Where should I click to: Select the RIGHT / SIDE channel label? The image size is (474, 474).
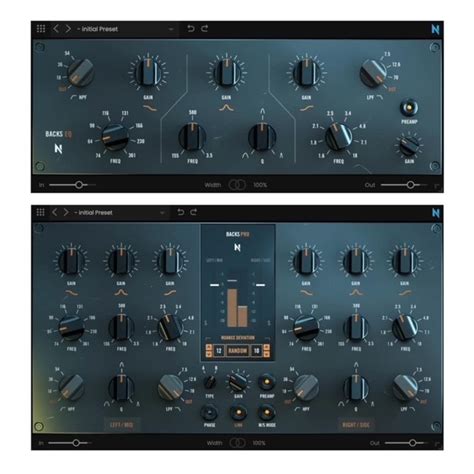point(356,425)
